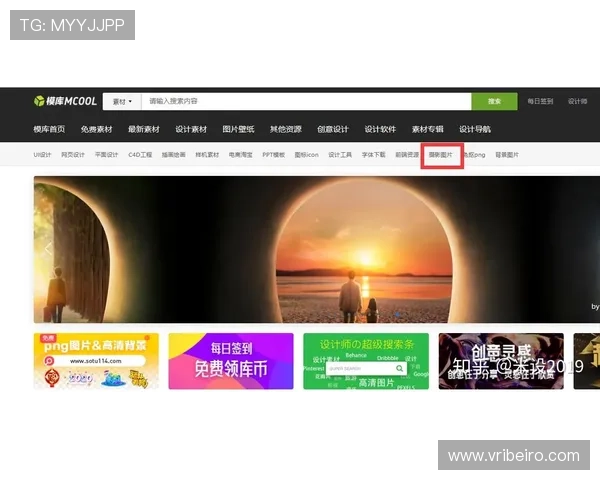Open the 创意灵感 promo card
The width and height of the screenshot is (600, 480).
tap(501, 361)
